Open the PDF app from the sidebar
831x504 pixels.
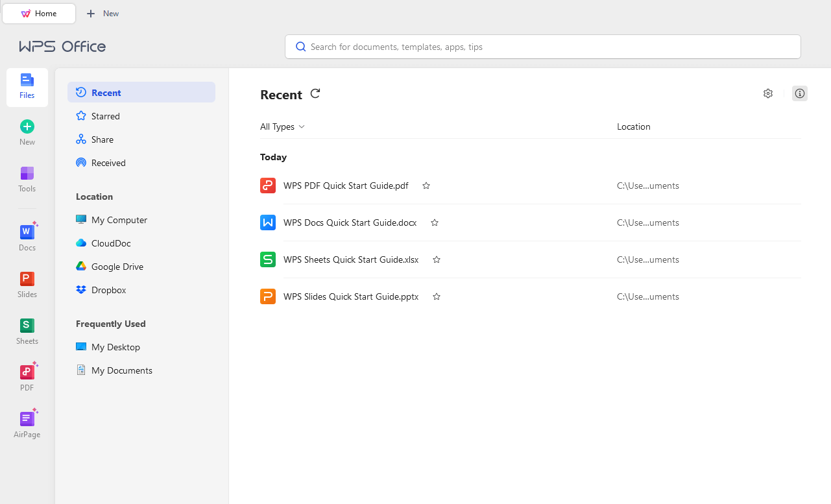[27, 376]
